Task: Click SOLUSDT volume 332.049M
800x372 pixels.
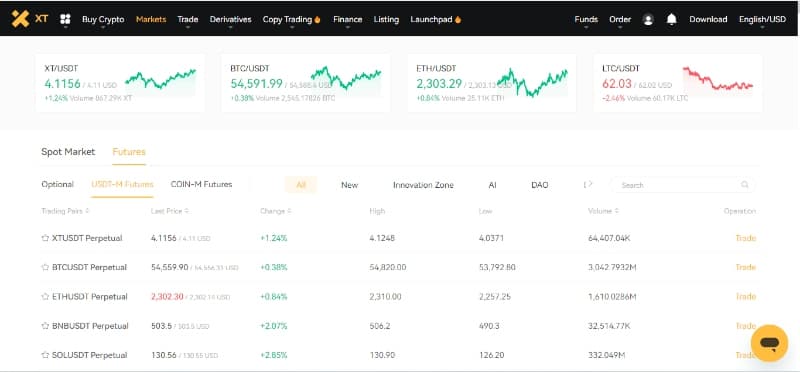Action: (x=607, y=355)
